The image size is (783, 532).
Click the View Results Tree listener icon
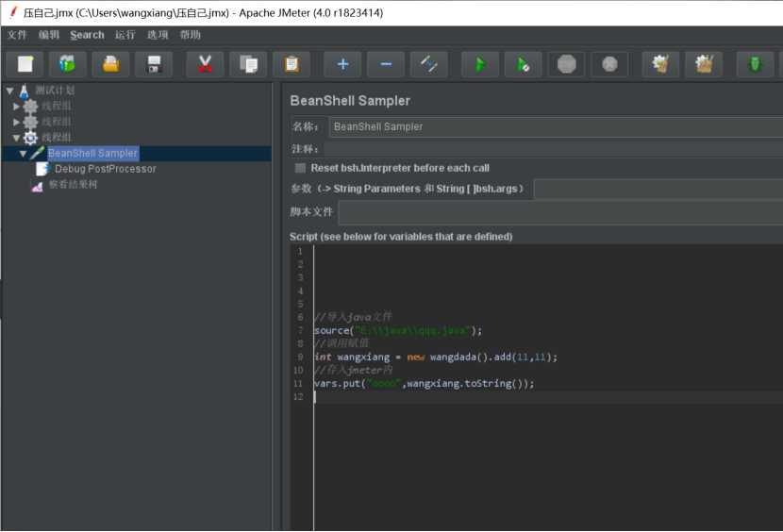[x=38, y=187]
